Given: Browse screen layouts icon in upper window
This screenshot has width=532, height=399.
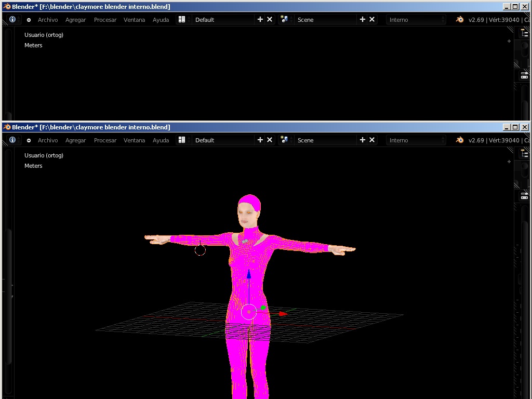Looking at the screenshot, I should pos(183,20).
